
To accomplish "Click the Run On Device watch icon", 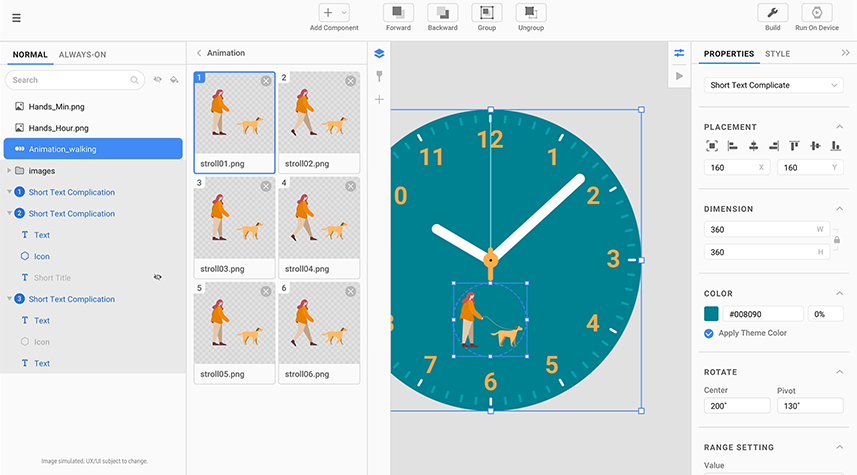I will [817, 13].
